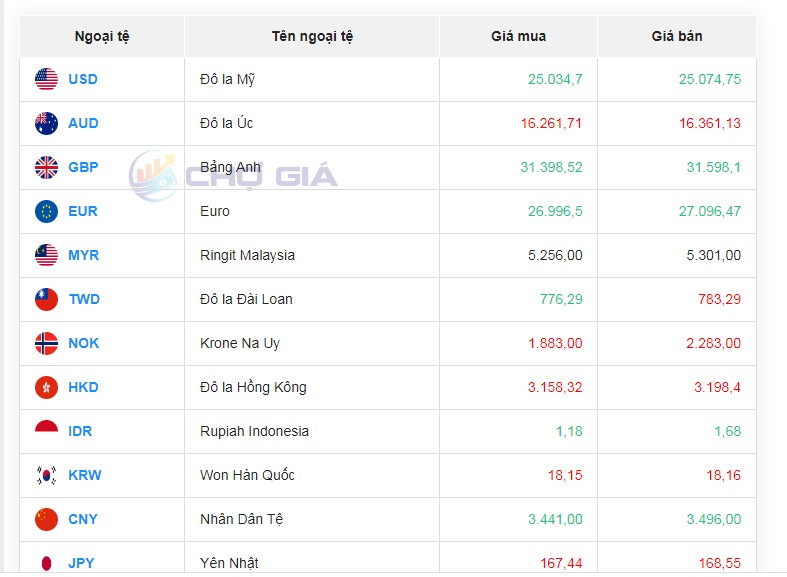Click the Norway flag icon
787x577 pixels.
(x=46, y=343)
